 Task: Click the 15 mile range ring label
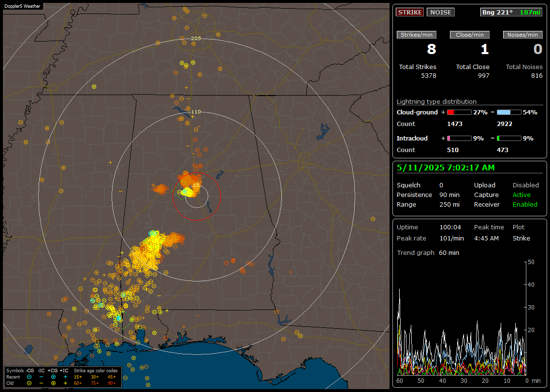(196, 185)
